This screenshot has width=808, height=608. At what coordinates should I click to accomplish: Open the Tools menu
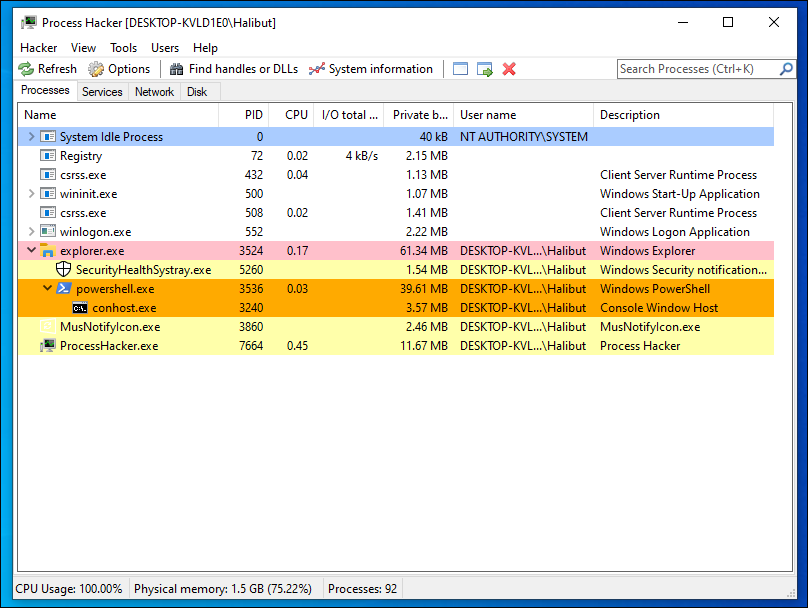pos(124,48)
